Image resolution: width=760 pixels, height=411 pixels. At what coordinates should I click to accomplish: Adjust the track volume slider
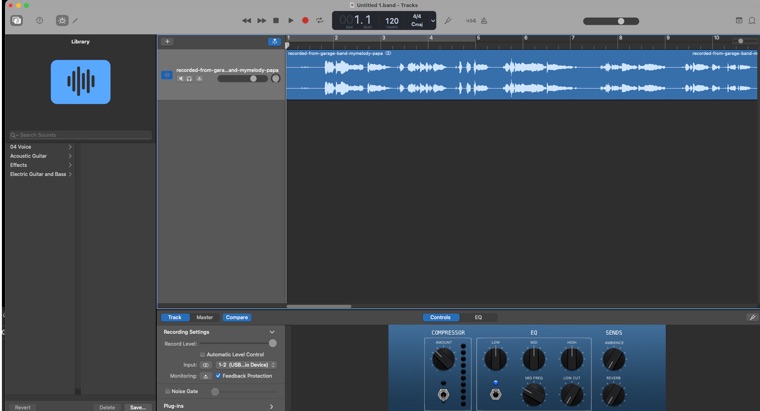pos(242,79)
